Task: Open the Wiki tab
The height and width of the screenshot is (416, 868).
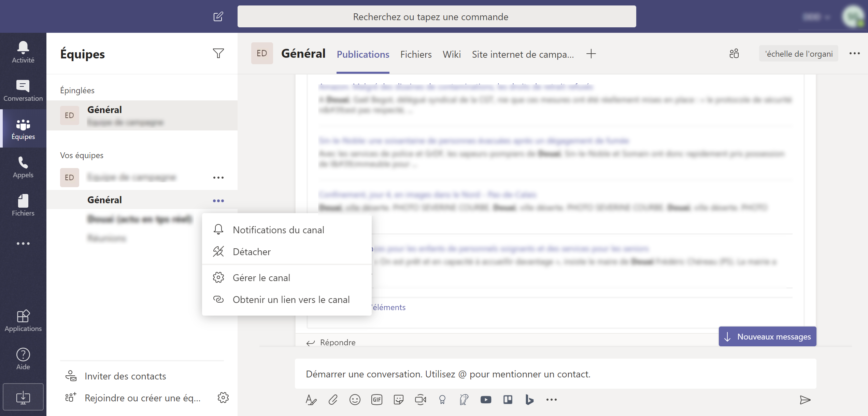Action: pyautogui.click(x=452, y=54)
